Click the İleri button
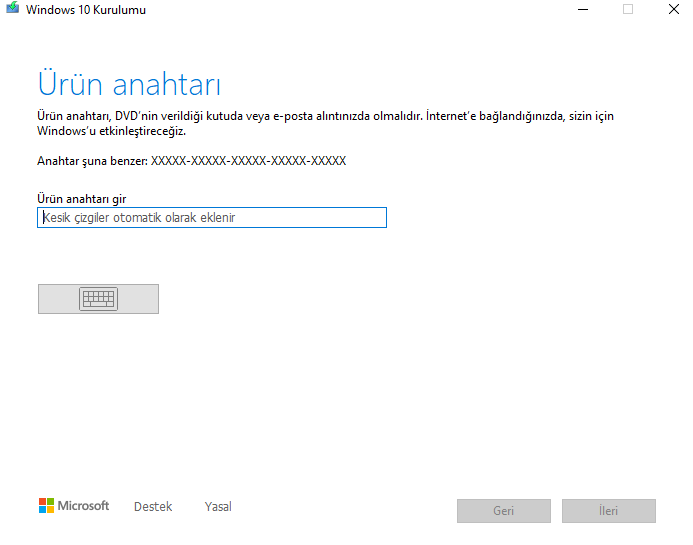Viewport: 693px width, 545px height. (609, 511)
